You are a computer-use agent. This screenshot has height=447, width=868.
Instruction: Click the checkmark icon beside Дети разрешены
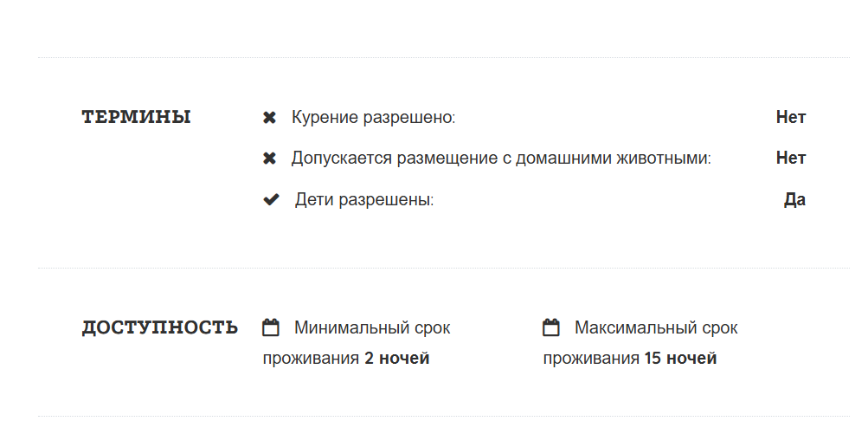271,200
